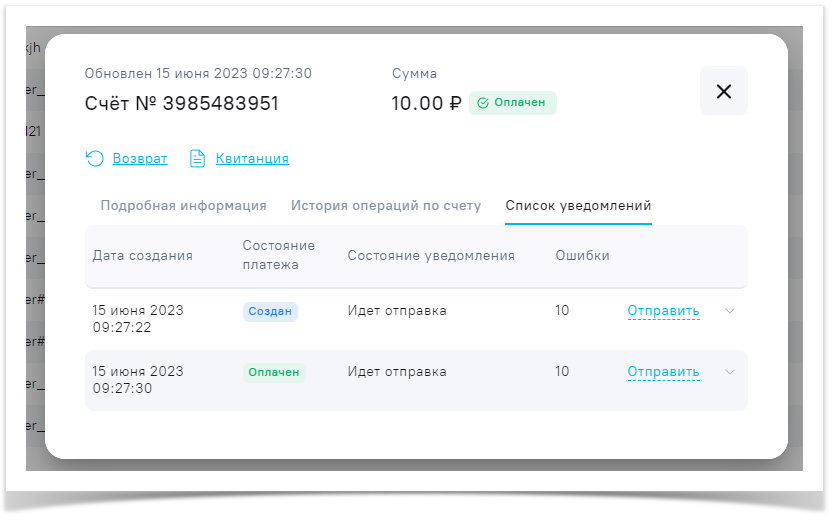Click the Состояние уведомления column header
837x520 pixels.
coord(431,255)
